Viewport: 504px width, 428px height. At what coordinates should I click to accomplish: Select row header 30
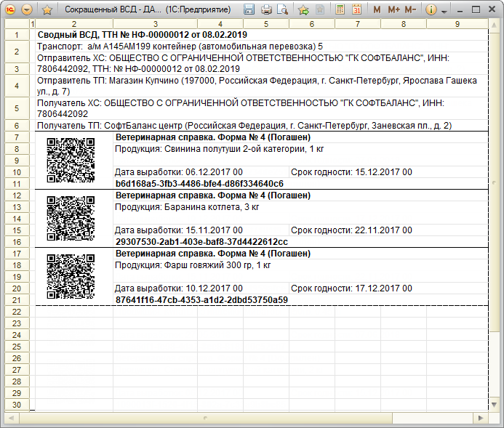pos(17,405)
